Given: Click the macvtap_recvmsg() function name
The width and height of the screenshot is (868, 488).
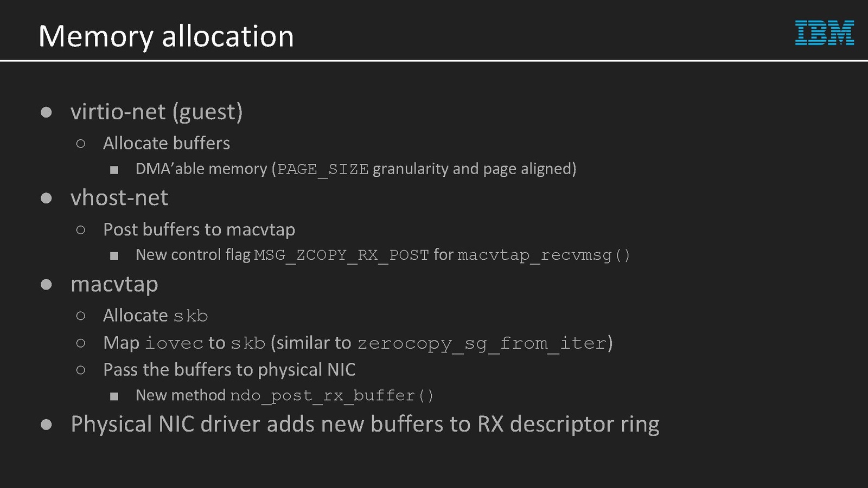Looking at the screenshot, I should (544, 255).
